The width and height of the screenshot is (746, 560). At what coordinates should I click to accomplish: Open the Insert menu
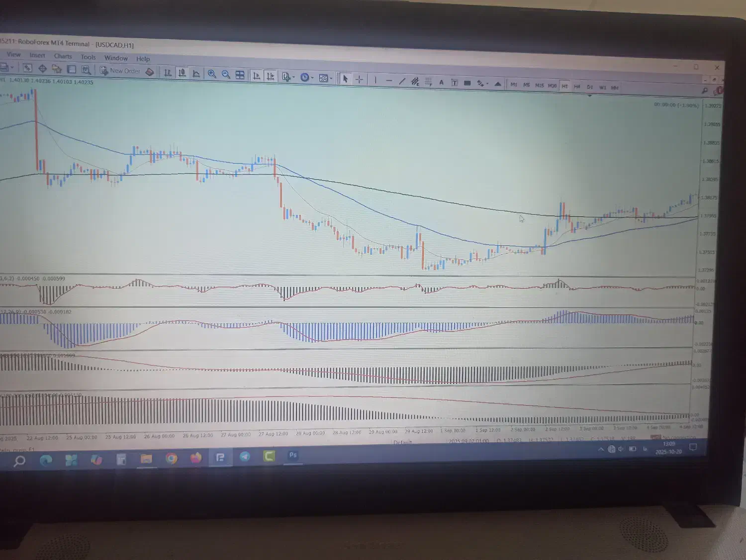tap(37, 56)
